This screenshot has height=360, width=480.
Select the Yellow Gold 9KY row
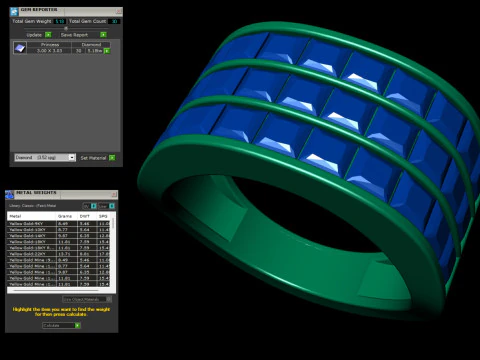pos(59,224)
